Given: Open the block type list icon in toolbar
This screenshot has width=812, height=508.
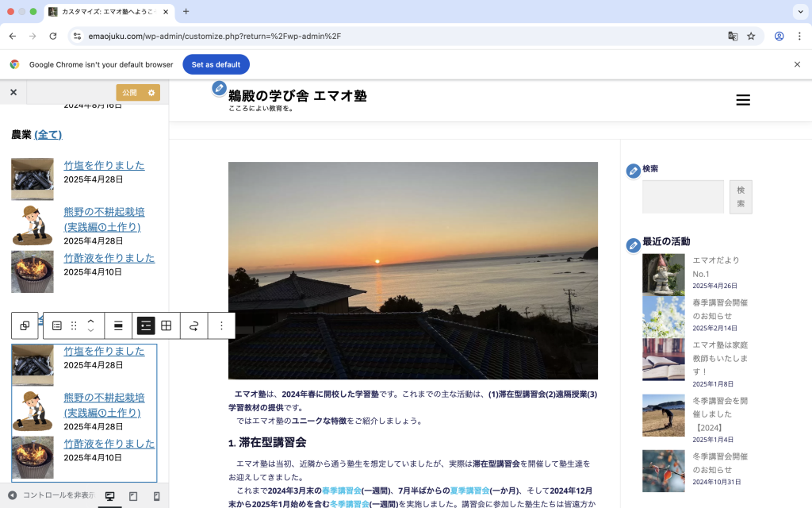Looking at the screenshot, I should coord(57,325).
